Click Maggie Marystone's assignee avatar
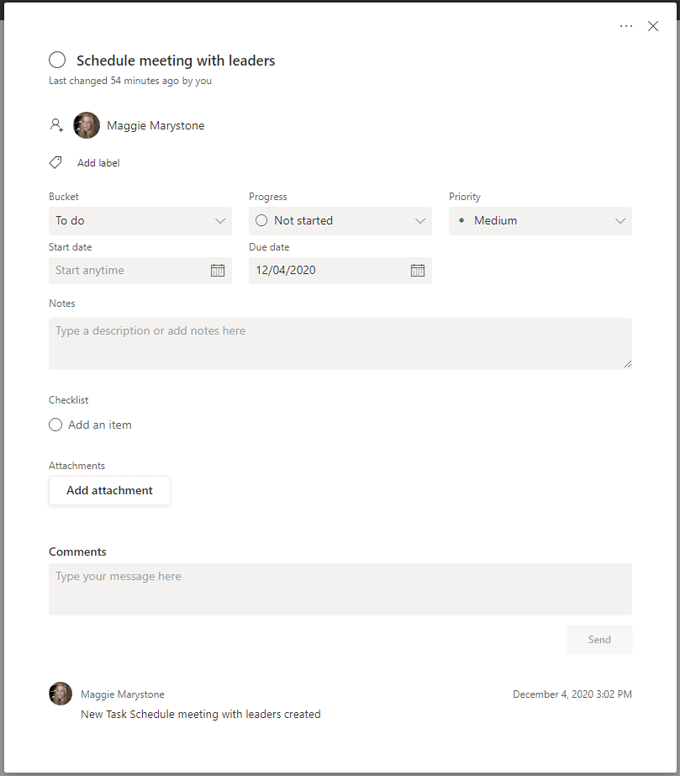 [87, 126]
